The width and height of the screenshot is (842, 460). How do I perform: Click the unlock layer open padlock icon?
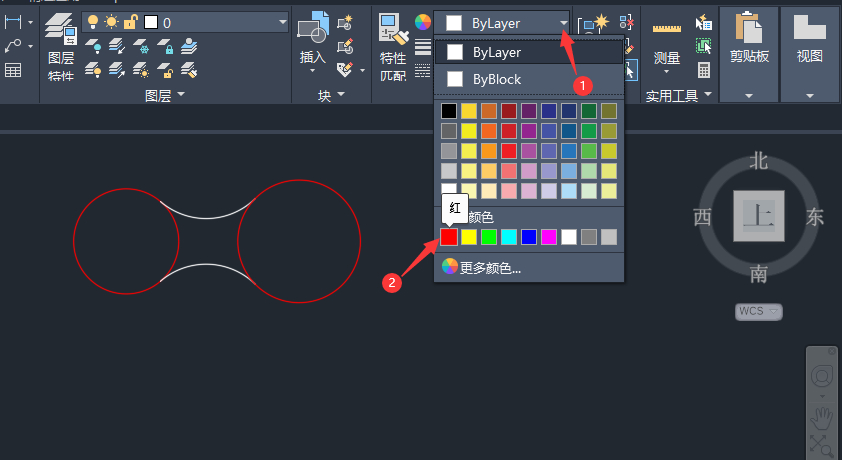tap(165, 70)
